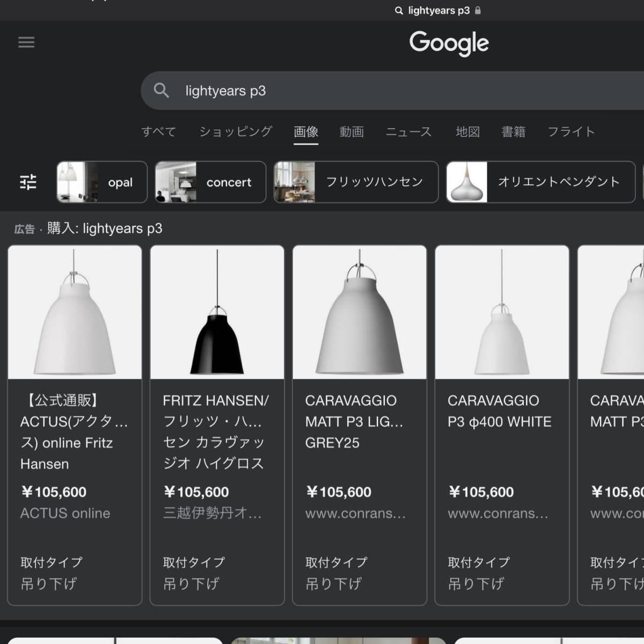Select the 画像 tab
The height and width of the screenshot is (644, 644).
pos(306,131)
